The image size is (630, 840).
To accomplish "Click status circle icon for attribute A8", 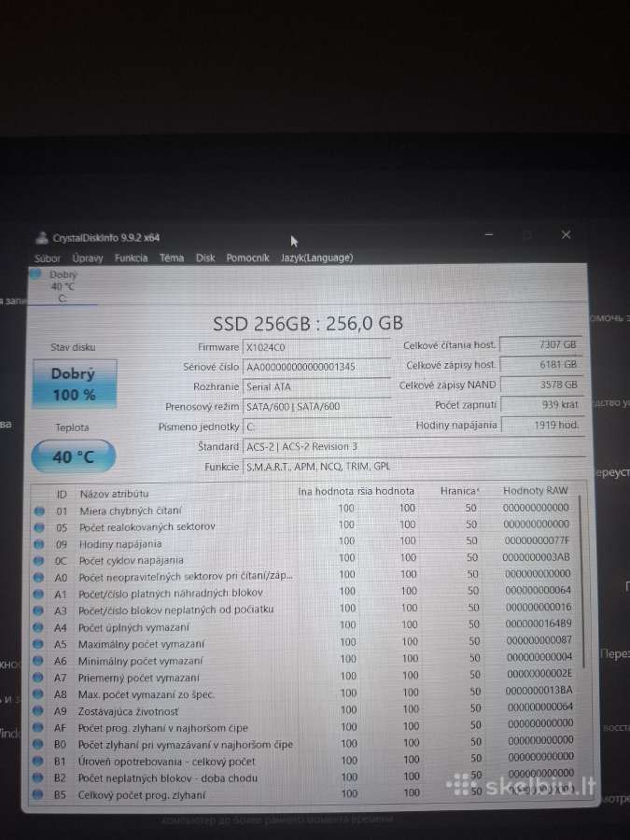I will [37, 694].
